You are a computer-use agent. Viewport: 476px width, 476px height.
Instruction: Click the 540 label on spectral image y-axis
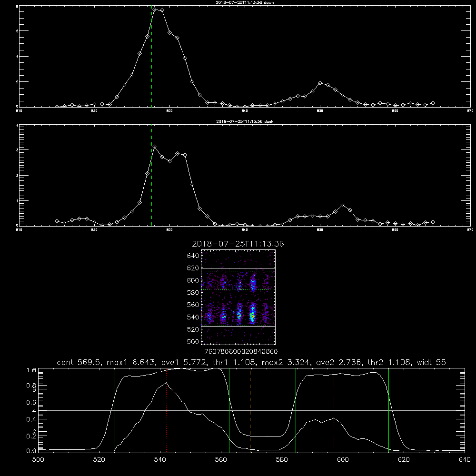tap(193, 317)
